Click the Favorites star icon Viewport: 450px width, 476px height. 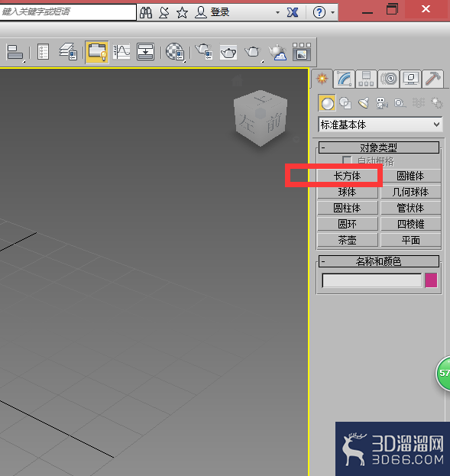coord(182,12)
